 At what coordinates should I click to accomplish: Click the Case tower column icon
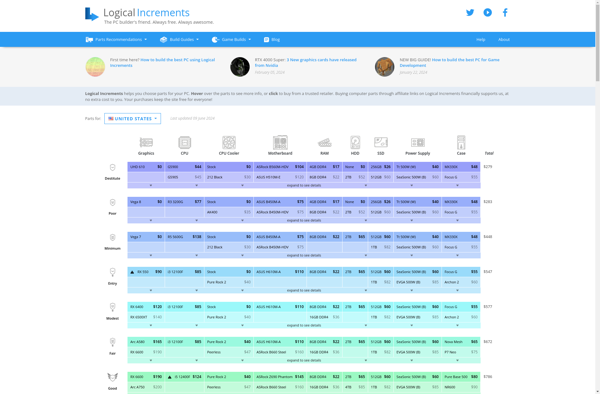point(461,142)
